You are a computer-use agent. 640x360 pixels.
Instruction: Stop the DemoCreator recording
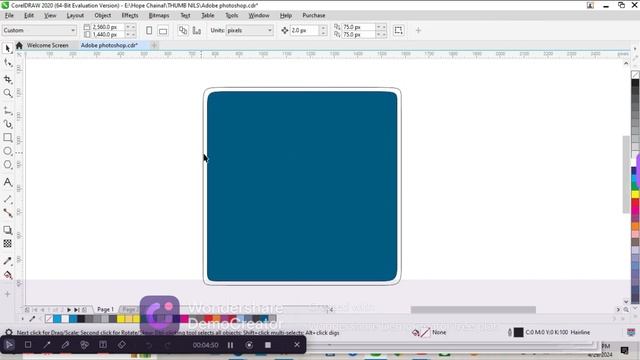pyautogui.click(x=268, y=345)
